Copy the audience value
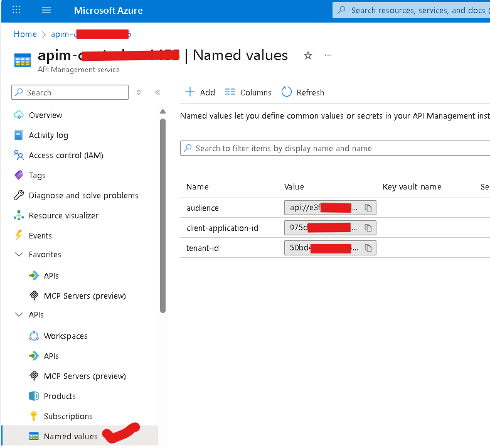Screen dimensions: 490x448 (368, 208)
